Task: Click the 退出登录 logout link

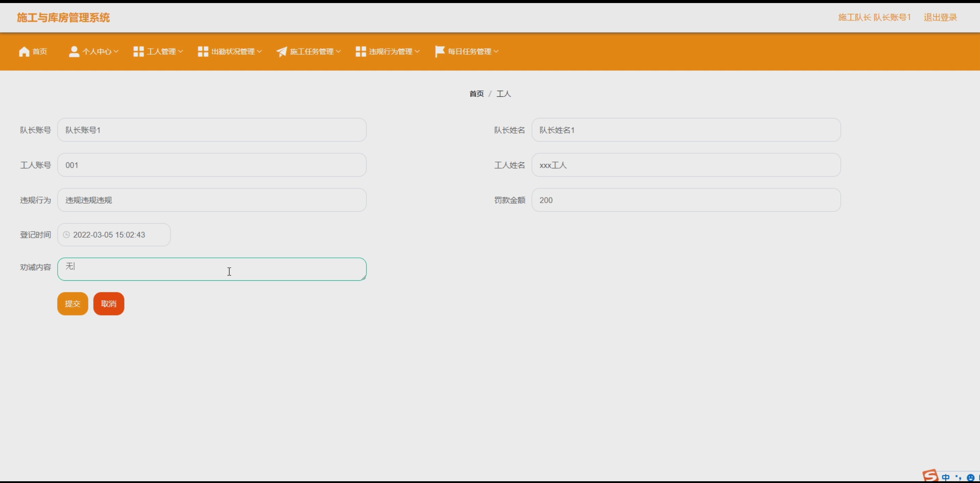Action: point(940,17)
